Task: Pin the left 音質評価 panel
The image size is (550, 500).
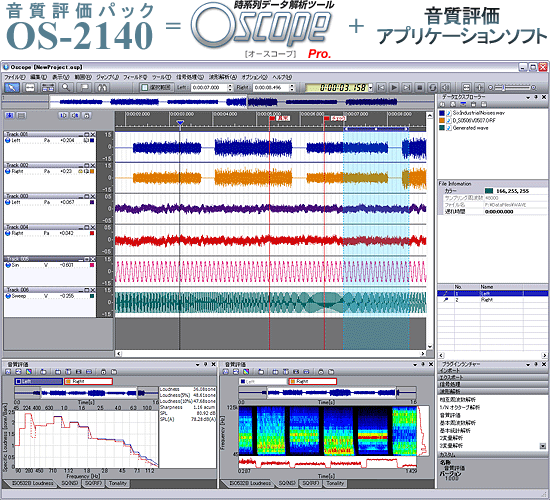Action: tap(206, 365)
